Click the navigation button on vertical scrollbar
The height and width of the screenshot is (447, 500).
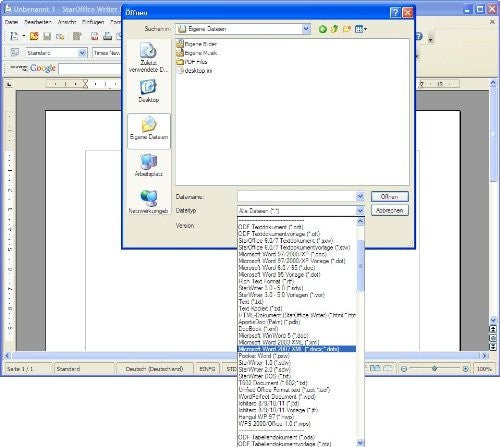coord(493,338)
